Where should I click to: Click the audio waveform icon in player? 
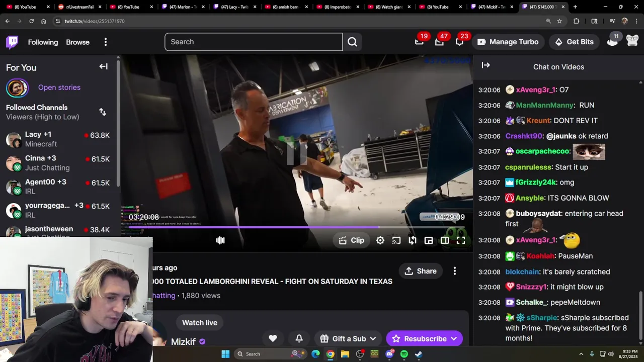tap(220, 240)
